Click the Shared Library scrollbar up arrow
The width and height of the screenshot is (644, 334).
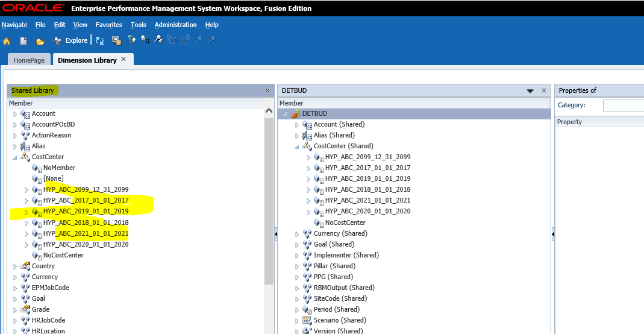click(269, 110)
